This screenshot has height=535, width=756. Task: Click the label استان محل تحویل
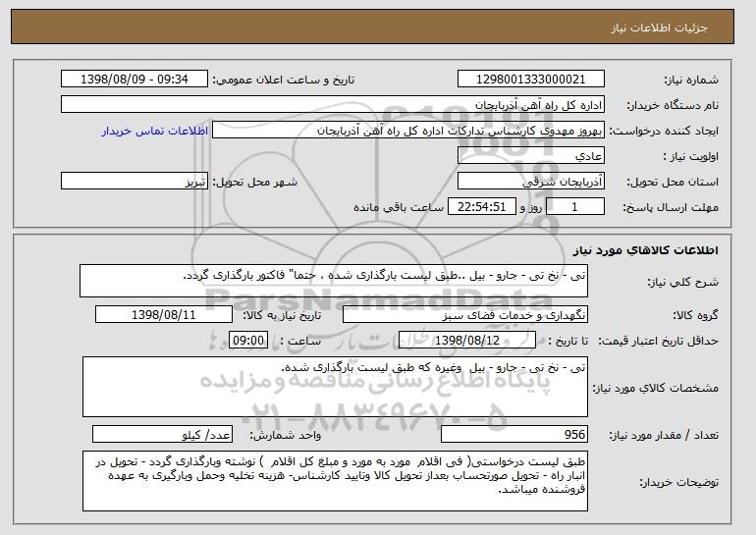[673, 182]
